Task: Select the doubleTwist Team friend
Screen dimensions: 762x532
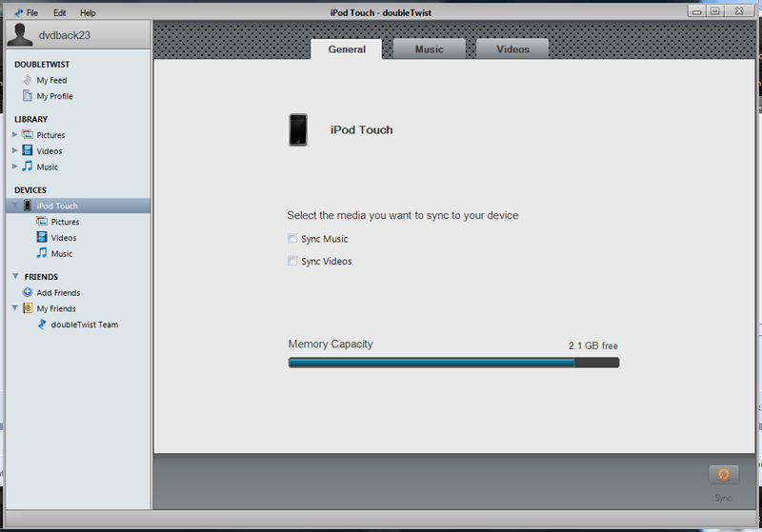Action: pyautogui.click(x=85, y=325)
